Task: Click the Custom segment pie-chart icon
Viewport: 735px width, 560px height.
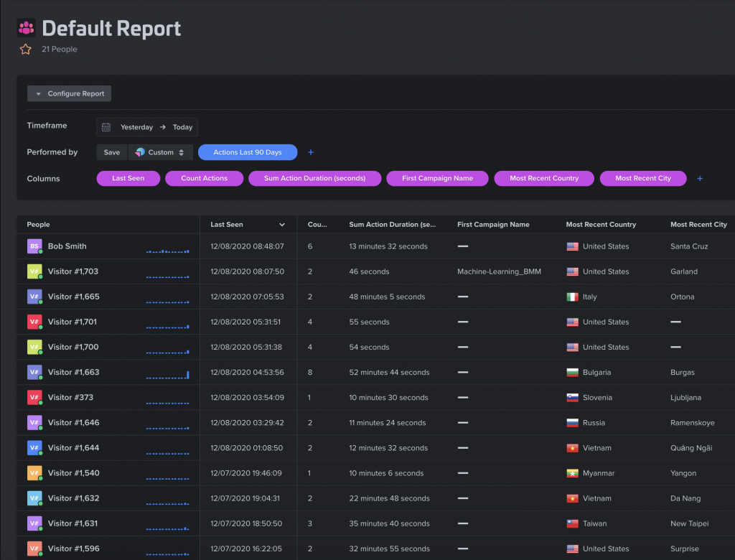Action: [140, 152]
